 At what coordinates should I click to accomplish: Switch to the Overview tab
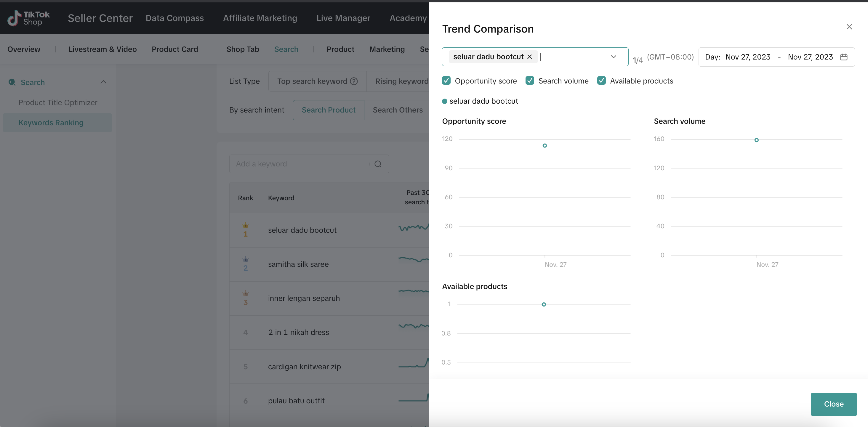[x=24, y=49]
